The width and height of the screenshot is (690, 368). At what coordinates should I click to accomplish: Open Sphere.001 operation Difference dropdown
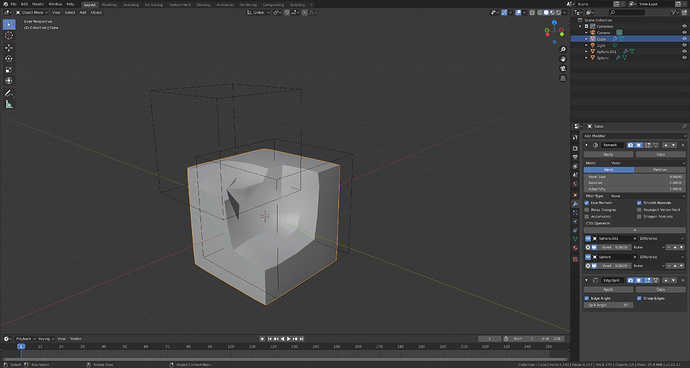click(662, 239)
